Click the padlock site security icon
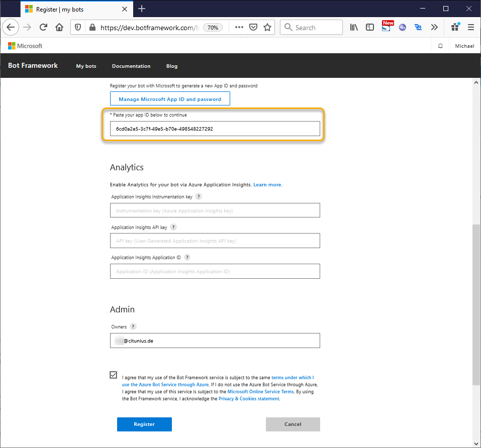This screenshot has width=481, height=448. 92,28
